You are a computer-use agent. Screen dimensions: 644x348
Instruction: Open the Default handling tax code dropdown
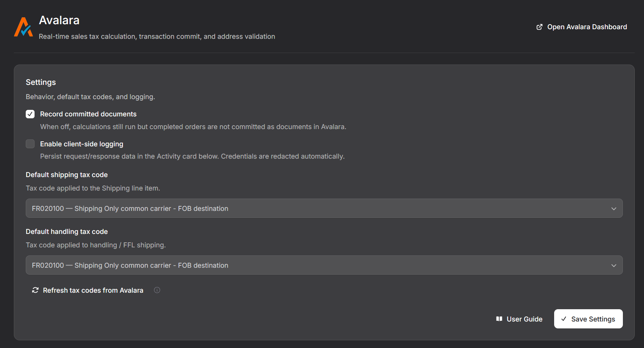324,265
